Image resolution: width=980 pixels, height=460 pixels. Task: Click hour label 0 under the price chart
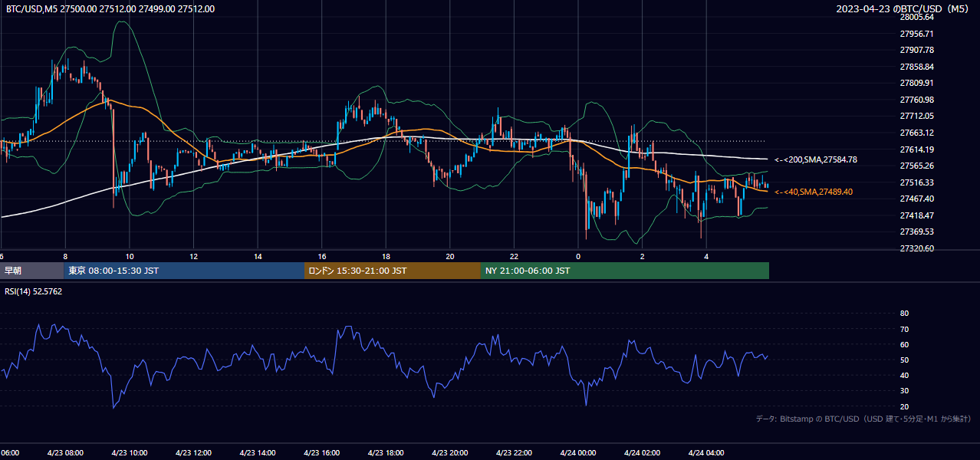coord(577,256)
